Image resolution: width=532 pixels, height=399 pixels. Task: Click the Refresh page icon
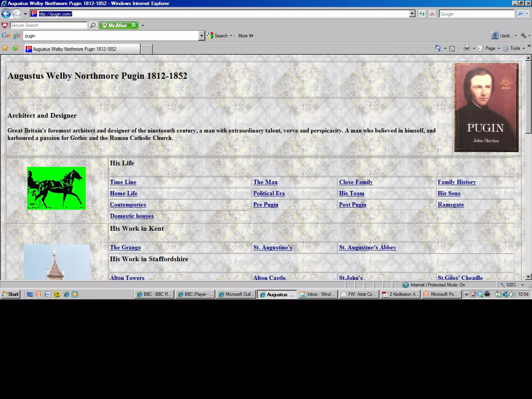[x=422, y=14]
